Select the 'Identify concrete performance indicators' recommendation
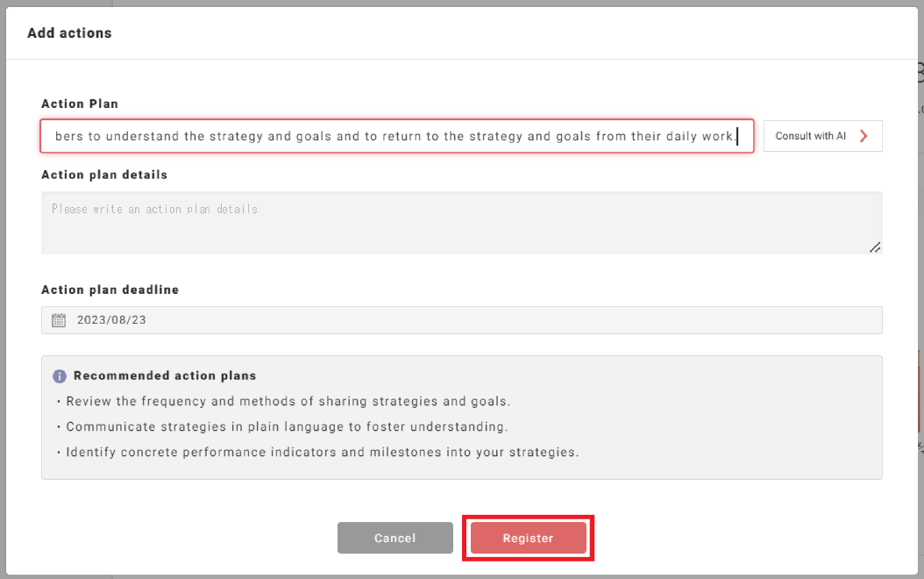Screen dimensions: 924x579 [323, 453]
